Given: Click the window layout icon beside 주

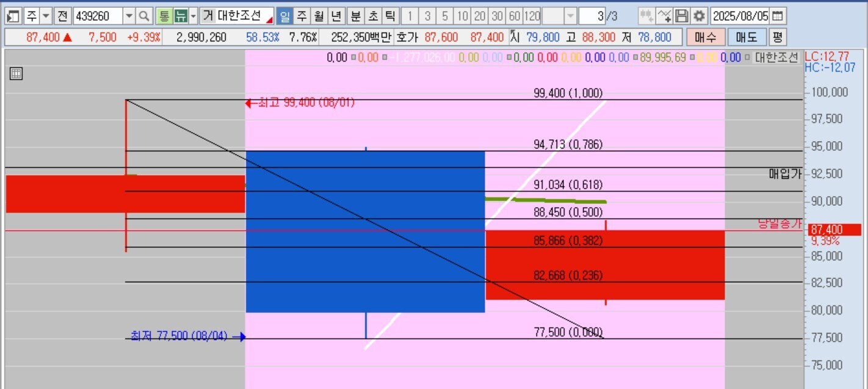Looking at the screenshot, I should (x=14, y=16).
